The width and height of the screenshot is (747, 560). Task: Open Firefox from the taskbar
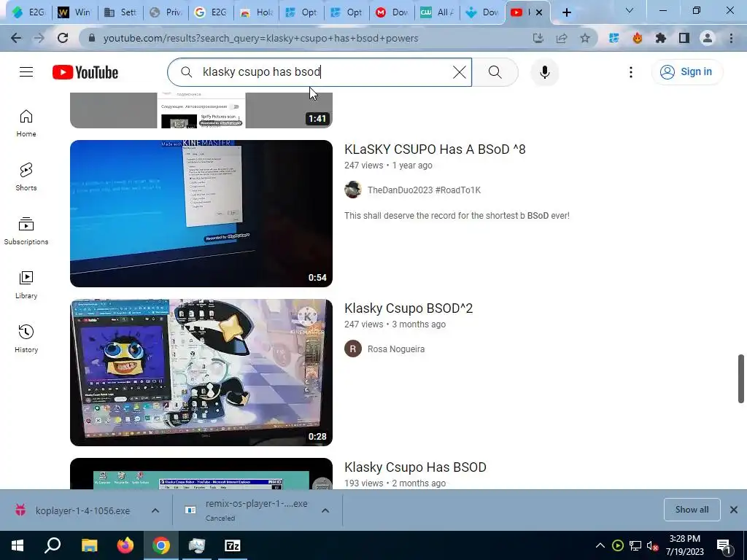(x=125, y=545)
